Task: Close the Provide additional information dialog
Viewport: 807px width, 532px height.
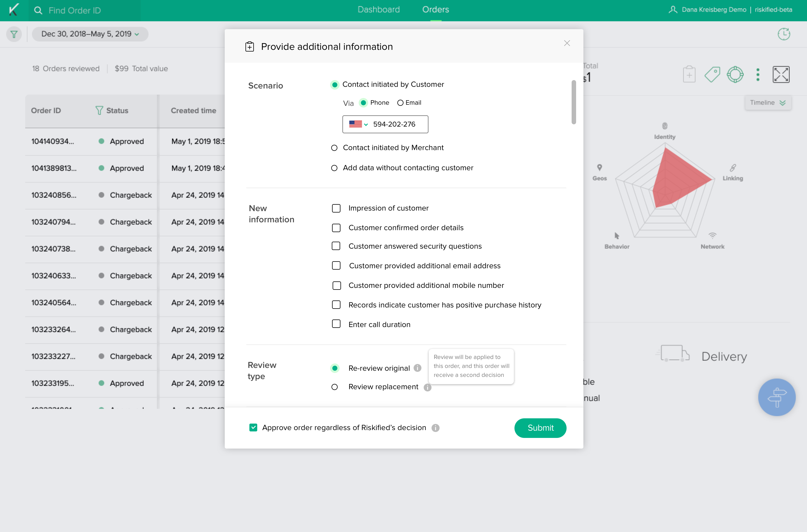Action: [x=567, y=43]
